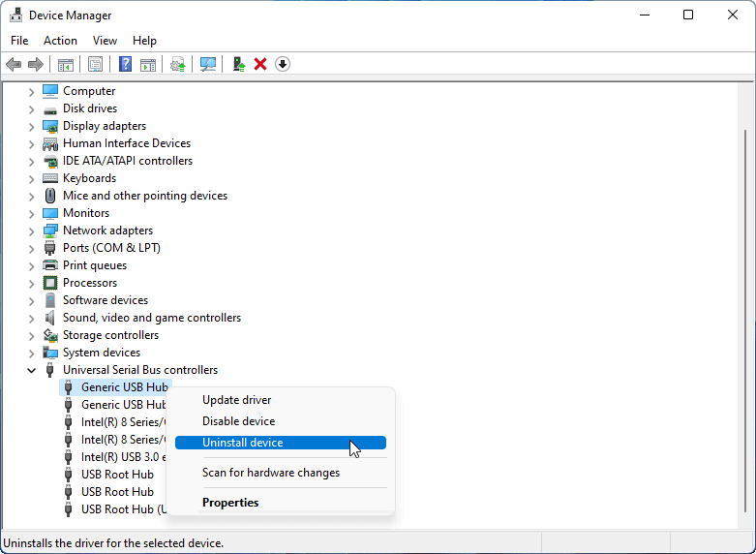This screenshot has height=554, width=756.
Task: Expand the Print queues category
Action: tap(31, 266)
